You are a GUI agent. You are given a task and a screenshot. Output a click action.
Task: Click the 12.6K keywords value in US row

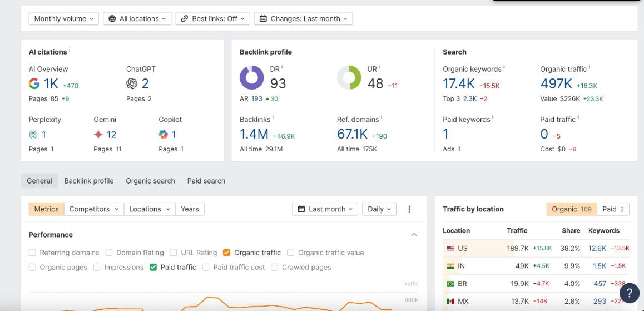pyautogui.click(x=597, y=249)
